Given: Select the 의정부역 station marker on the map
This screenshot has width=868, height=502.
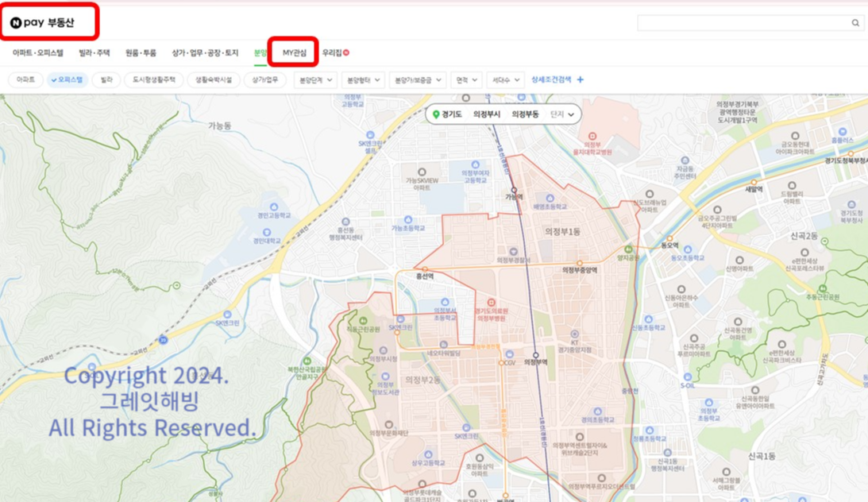Looking at the screenshot, I should 535,355.
